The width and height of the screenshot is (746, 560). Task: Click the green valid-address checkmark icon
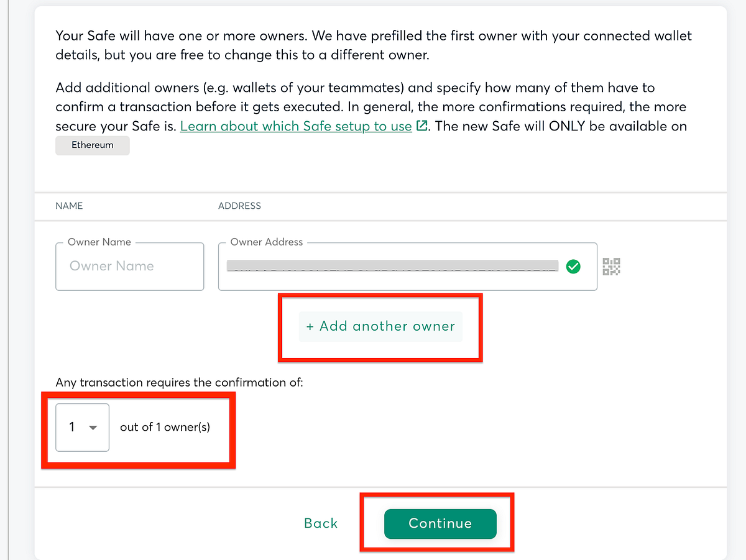[574, 267]
